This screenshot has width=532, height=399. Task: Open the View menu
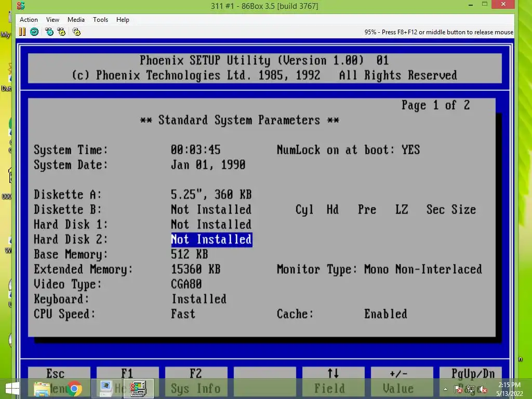[x=52, y=20]
